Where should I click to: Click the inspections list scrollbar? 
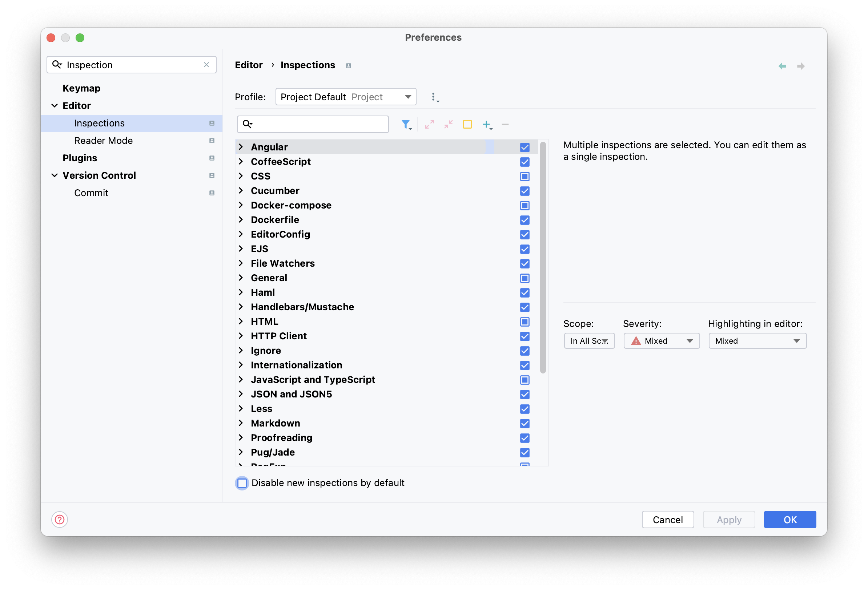(543, 258)
